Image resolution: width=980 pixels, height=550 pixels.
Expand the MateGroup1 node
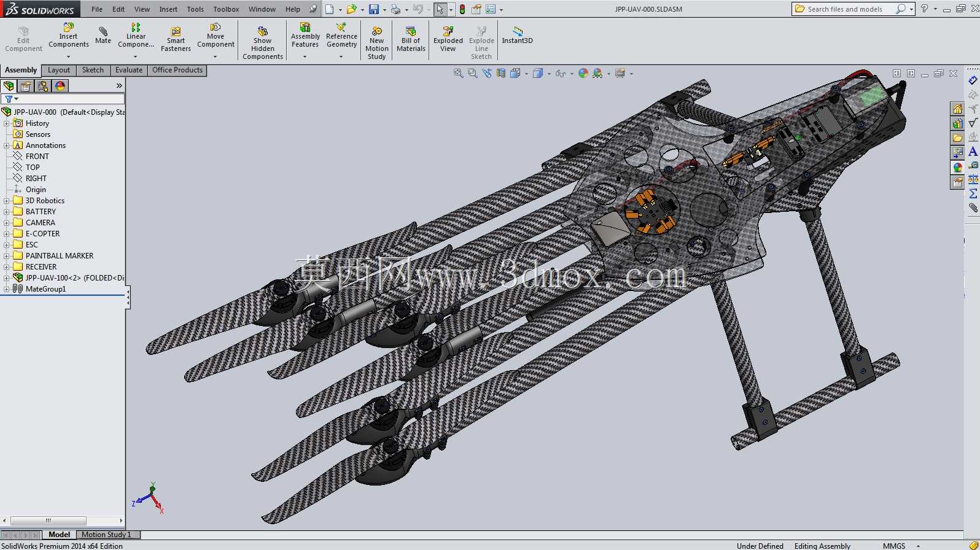pyautogui.click(x=6, y=289)
